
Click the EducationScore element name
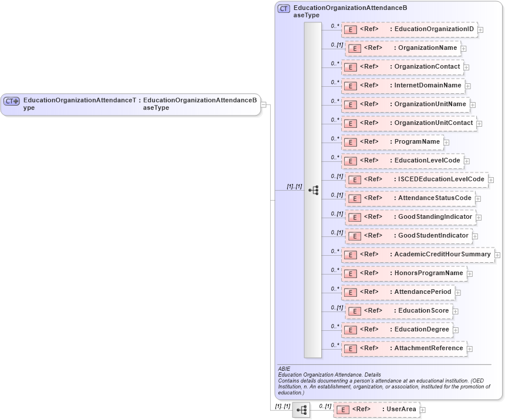click(422, 311)
